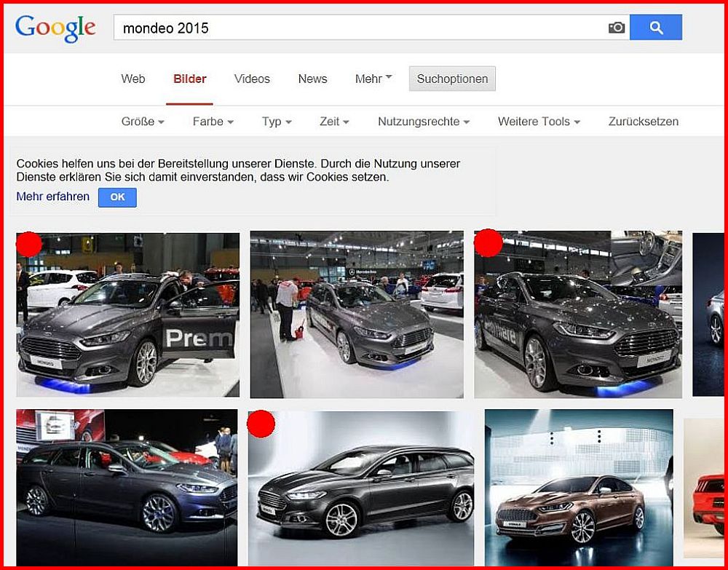Open the Farbe filter dropdown
Screen dimensions: 728x570
click(213, 122)
